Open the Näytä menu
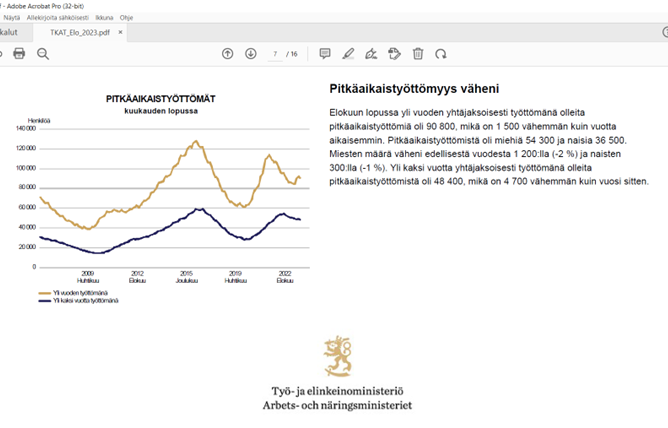This screenshot has height=428, width=668. point(12,19)
